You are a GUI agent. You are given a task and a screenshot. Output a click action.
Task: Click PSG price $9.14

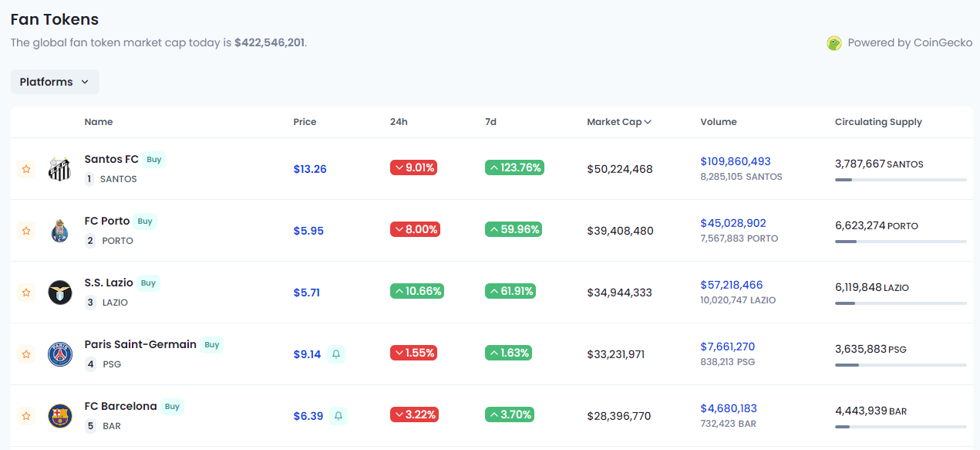pyautogui.click(x=307, y=354)
